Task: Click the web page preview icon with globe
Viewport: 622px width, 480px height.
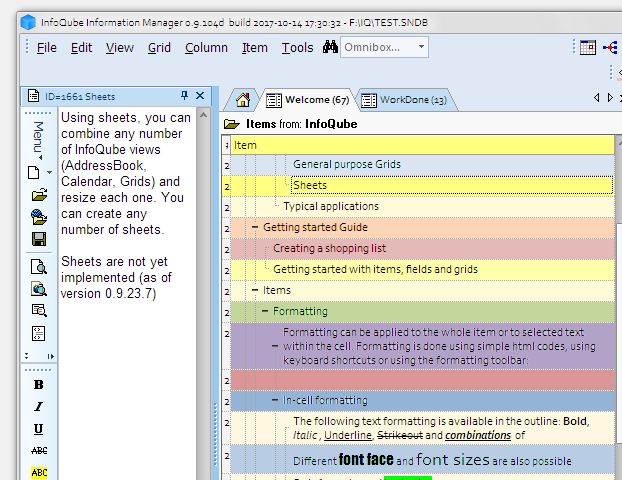Action: pyautogui.click(x=39, y=288)
